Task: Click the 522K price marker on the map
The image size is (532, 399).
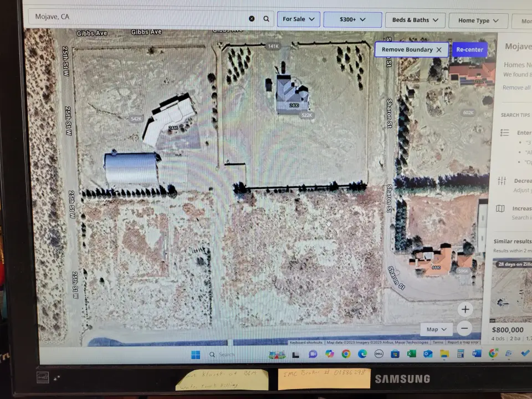Action: click(306, 115)
